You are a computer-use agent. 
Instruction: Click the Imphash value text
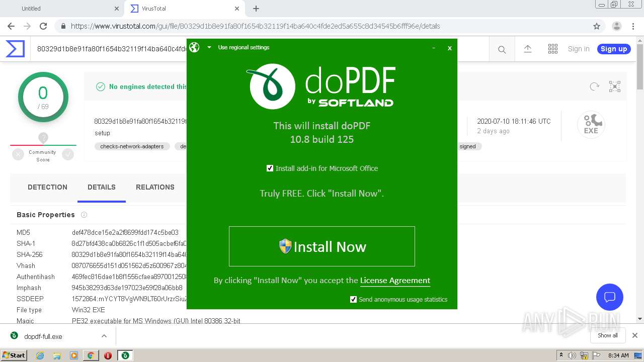coord(127,288)
